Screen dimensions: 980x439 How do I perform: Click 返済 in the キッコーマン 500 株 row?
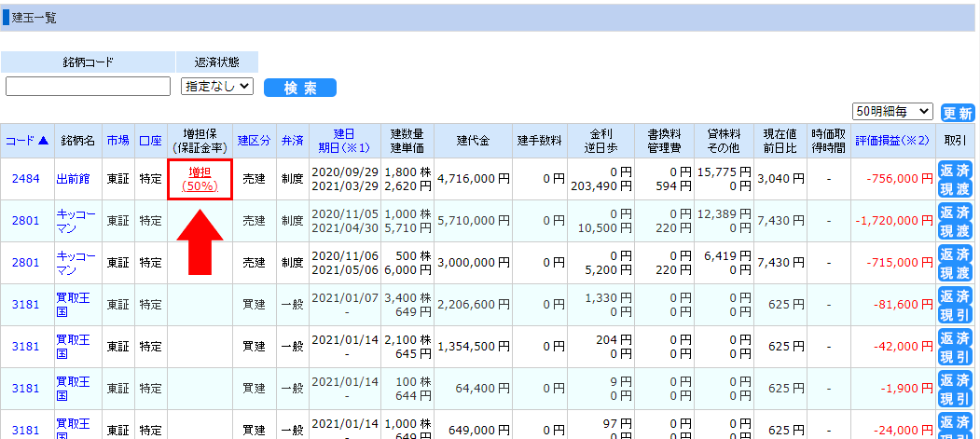coord(957,253)
